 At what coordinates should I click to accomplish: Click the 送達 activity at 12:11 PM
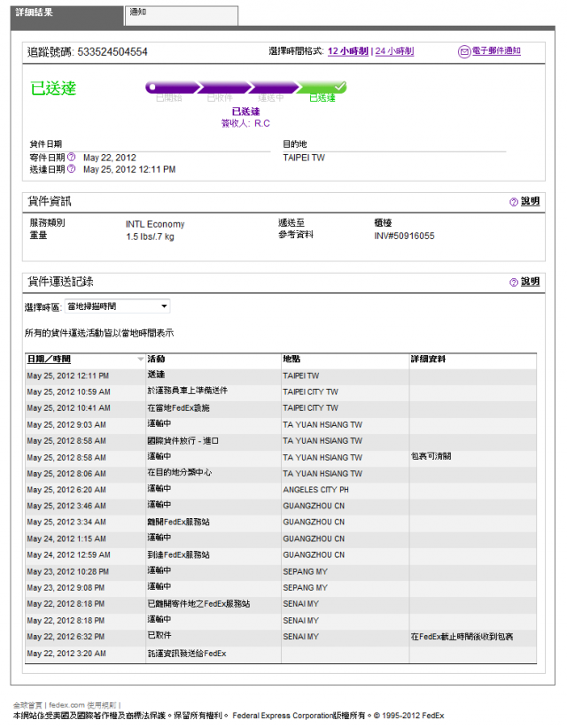coord(156,375)
